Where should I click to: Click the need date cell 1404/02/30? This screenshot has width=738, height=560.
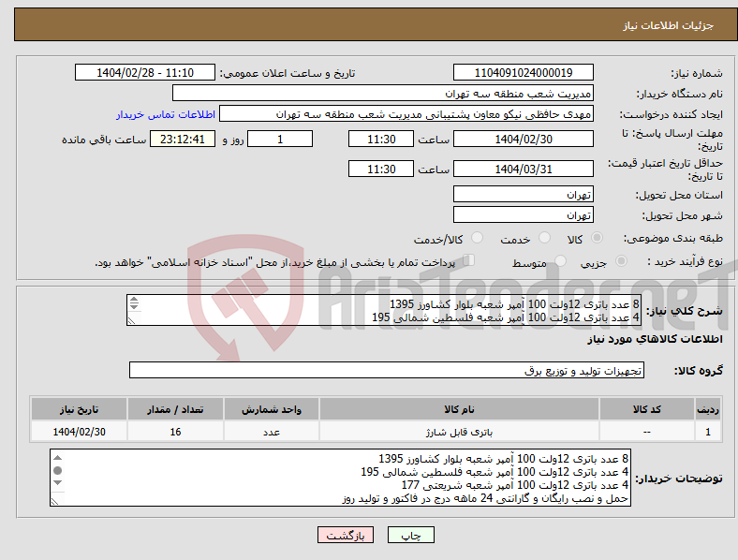click(x=79, y=432)
